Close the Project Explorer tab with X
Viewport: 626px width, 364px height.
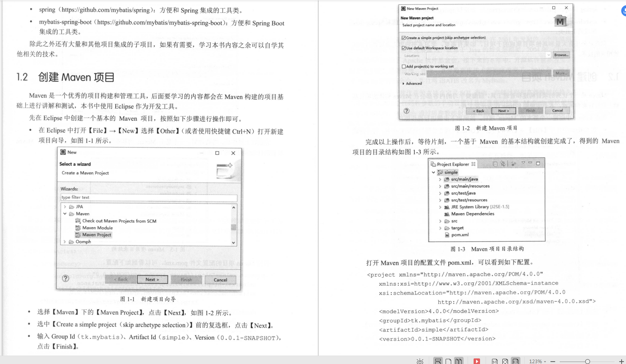(x=474, y=164)
